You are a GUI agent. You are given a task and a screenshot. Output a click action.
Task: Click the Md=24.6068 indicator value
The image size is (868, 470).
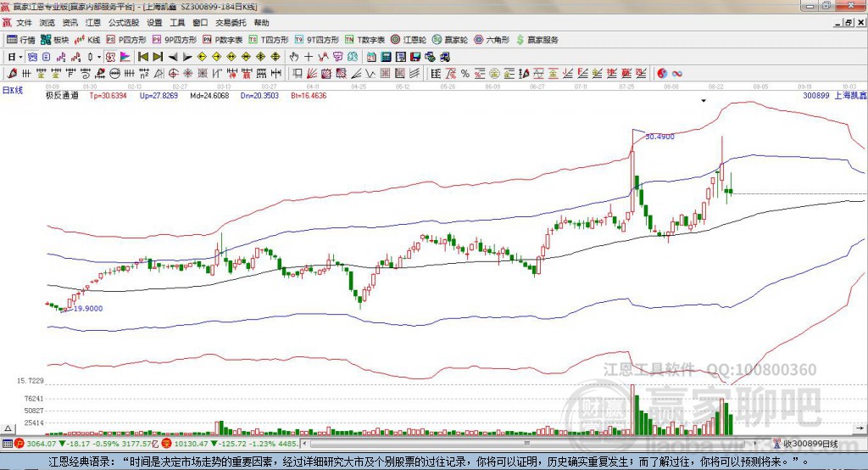click(209, 95)
